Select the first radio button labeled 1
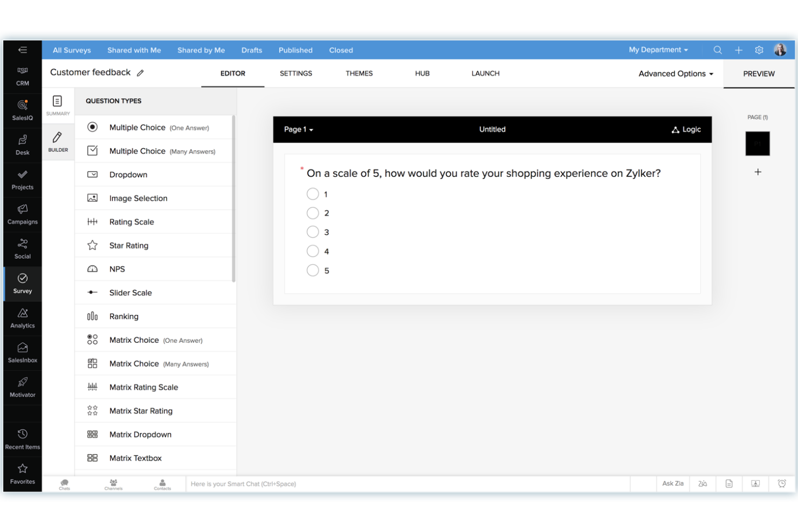 click(313, 194)
